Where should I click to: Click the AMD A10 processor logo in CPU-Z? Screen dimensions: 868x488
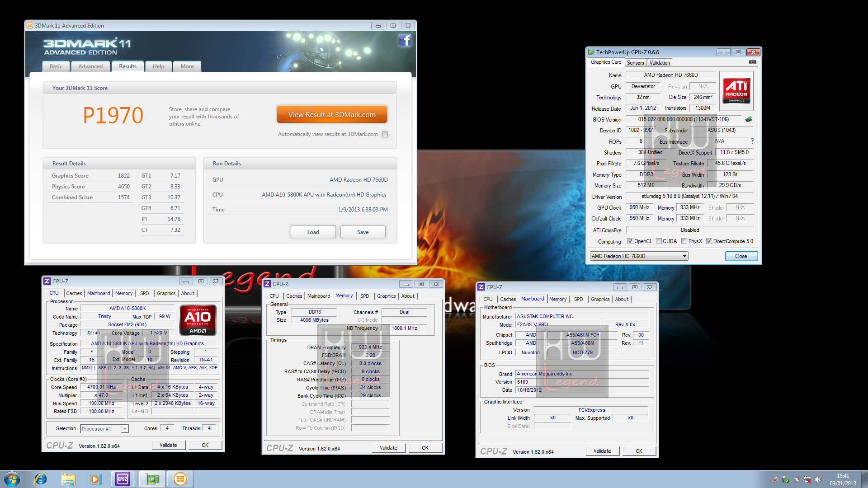pos(198,320)
